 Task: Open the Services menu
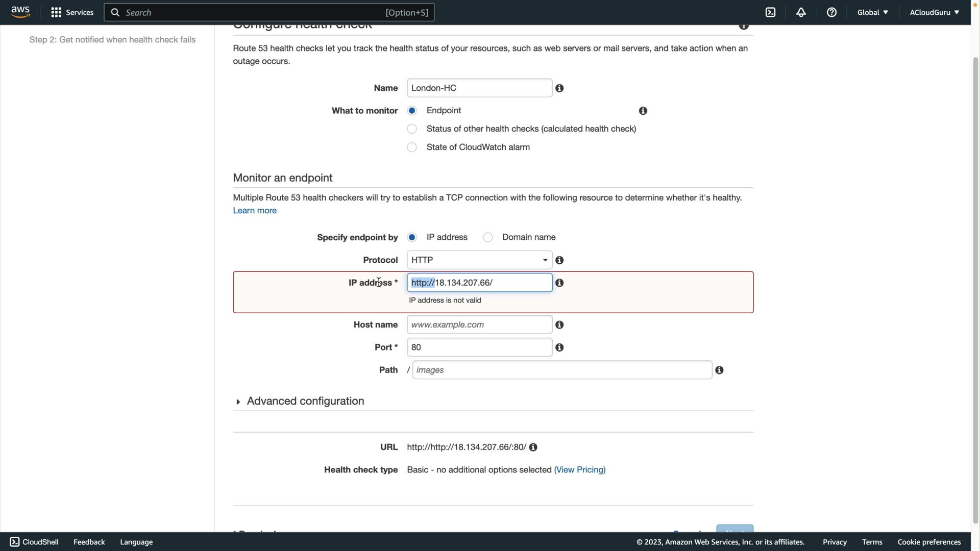click(72, 12)
